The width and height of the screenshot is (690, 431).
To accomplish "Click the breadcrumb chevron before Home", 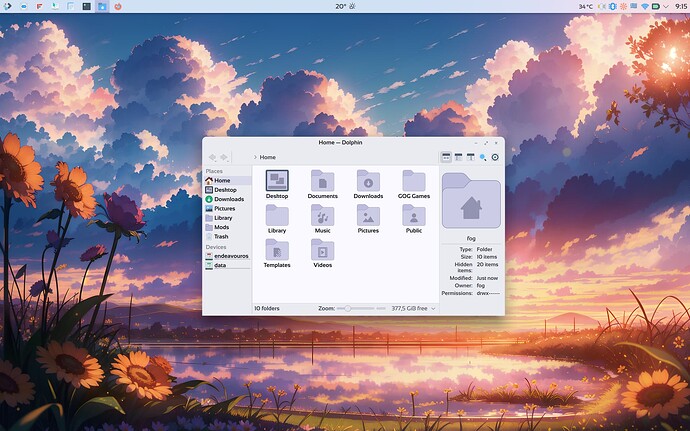I will [255, 157].
